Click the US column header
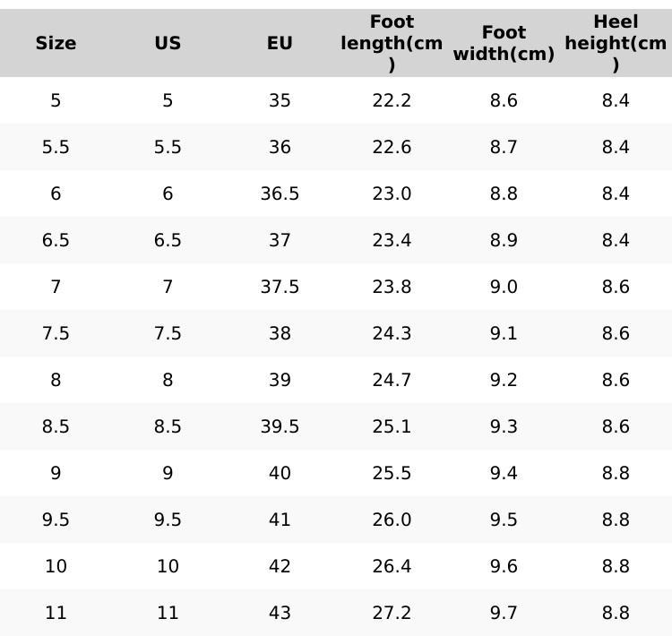This screenshot has height=636, width=672. (168, 43)
